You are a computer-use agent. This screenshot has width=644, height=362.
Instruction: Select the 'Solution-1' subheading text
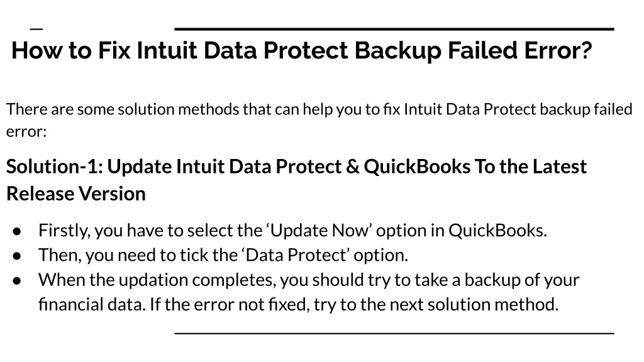tap(297, 180)
